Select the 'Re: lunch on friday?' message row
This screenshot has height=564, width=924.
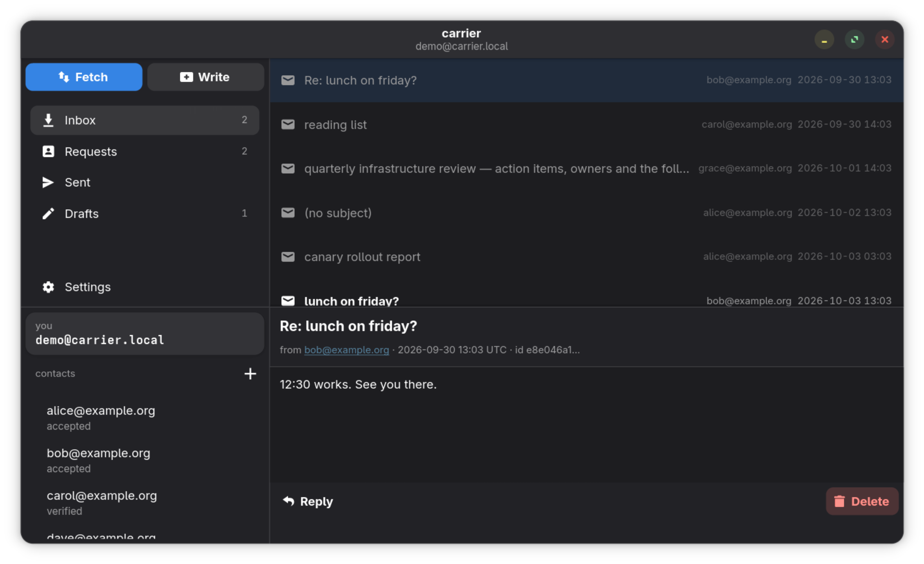[586, 80]
